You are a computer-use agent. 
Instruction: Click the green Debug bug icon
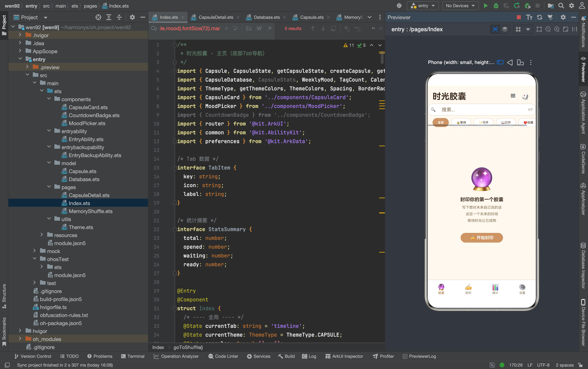(x=496, y=6)
